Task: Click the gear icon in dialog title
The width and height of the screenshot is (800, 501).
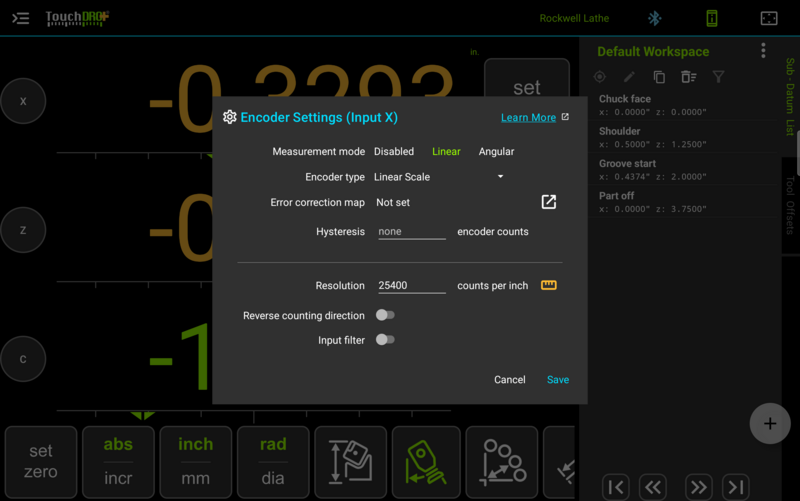Action: pos(230,117)
